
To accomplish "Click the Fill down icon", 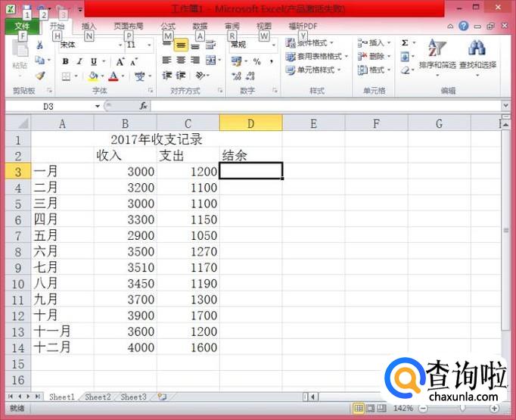I will point(405,57).
